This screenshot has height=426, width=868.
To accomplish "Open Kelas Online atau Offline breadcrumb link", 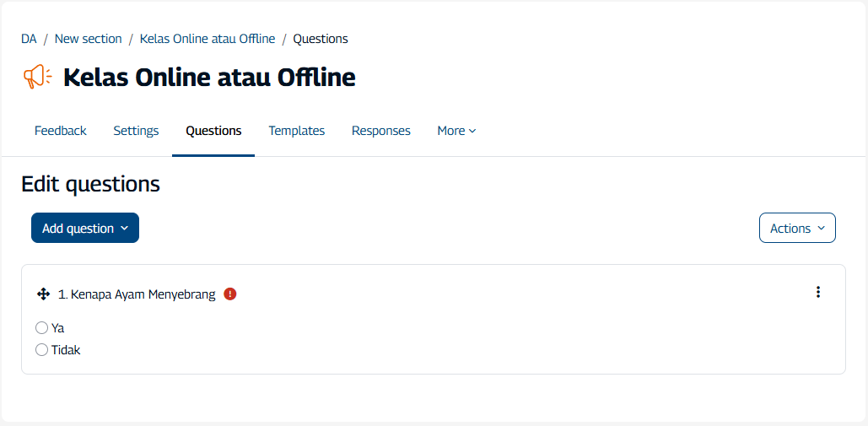I will click(208, 39).
